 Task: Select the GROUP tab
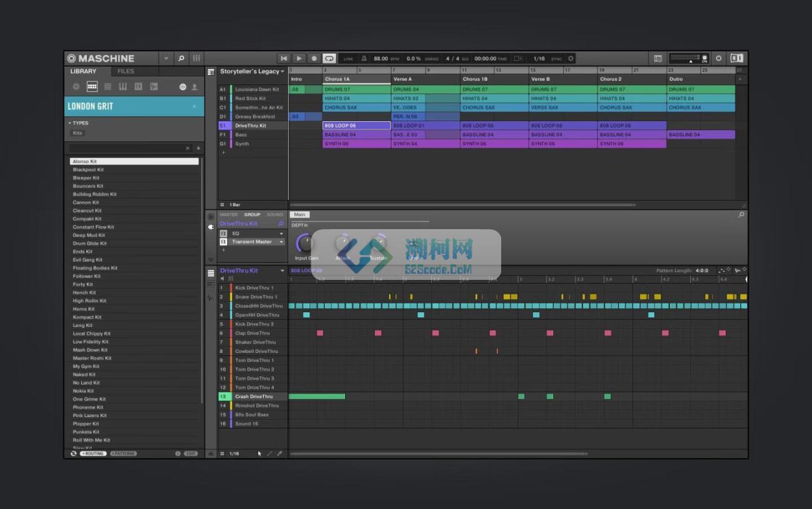[x=252, y=215]
